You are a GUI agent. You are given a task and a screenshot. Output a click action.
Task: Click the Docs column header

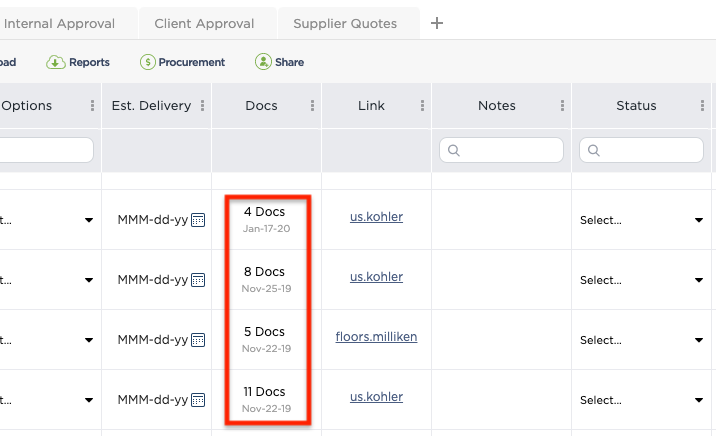(261, 105)
